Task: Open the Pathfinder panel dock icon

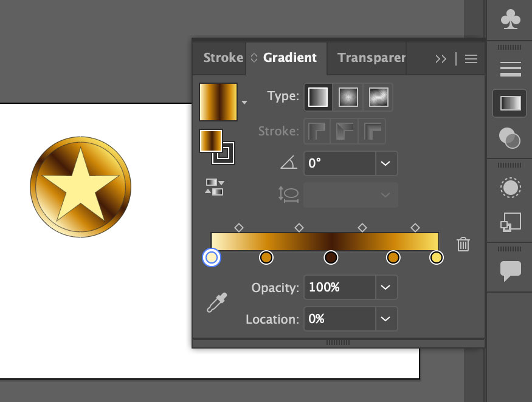Action: (510, 222)
